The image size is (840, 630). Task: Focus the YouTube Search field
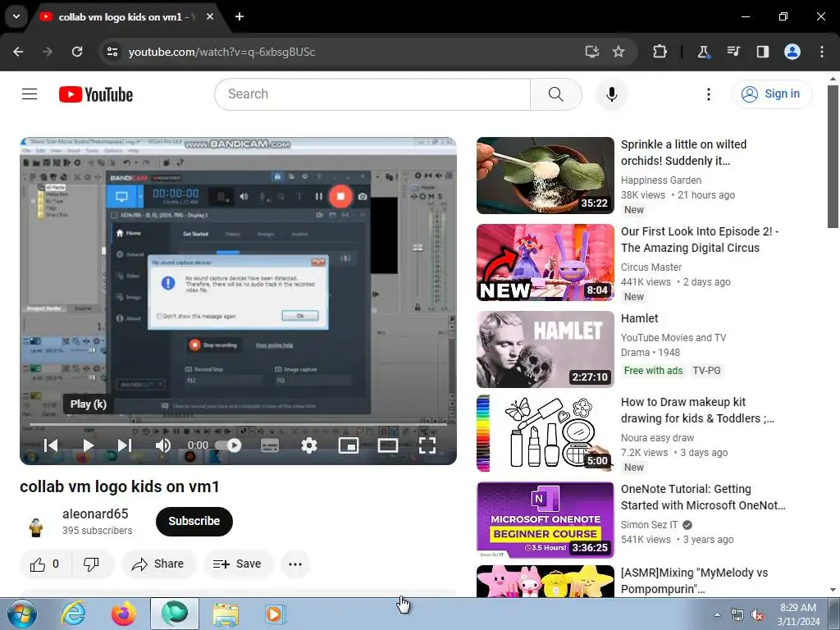[373, 94]
